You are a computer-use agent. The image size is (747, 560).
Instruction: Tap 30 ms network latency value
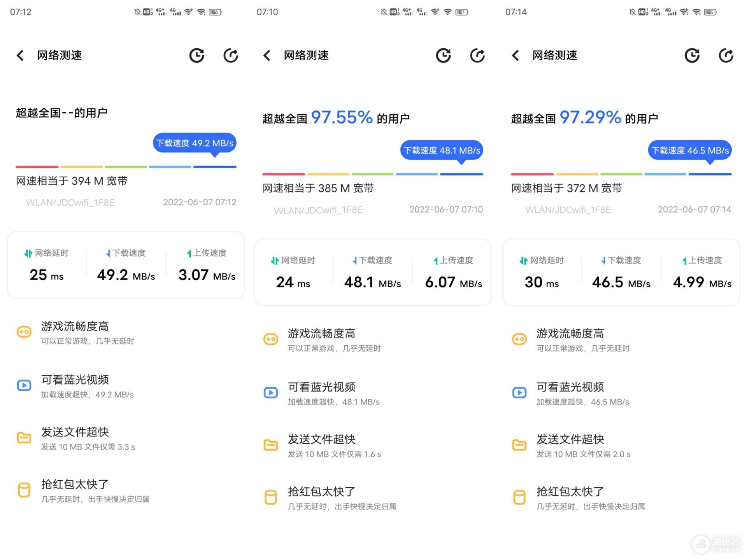point(542,282)
